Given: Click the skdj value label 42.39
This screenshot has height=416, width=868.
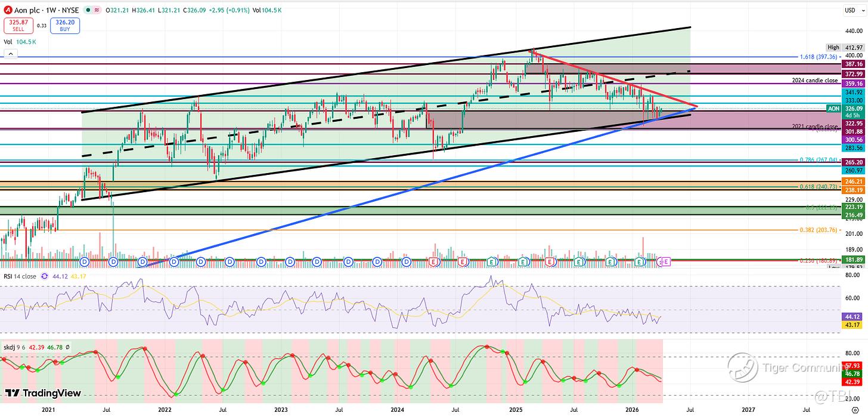Looking at the screenshot, I should point(852,381).
